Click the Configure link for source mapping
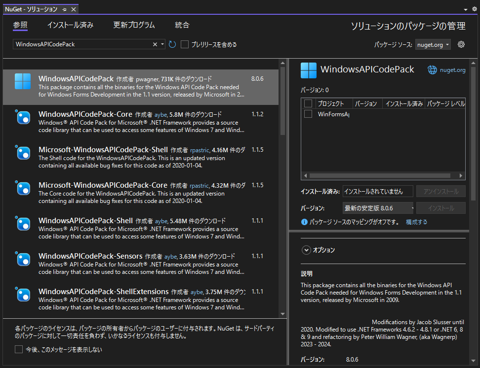 click(x=416, y=222)
